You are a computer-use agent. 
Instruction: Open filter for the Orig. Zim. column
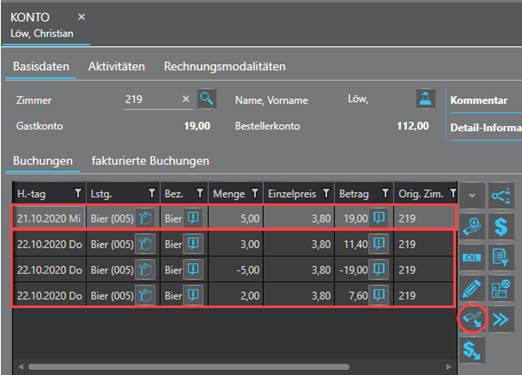pos(453,193)
